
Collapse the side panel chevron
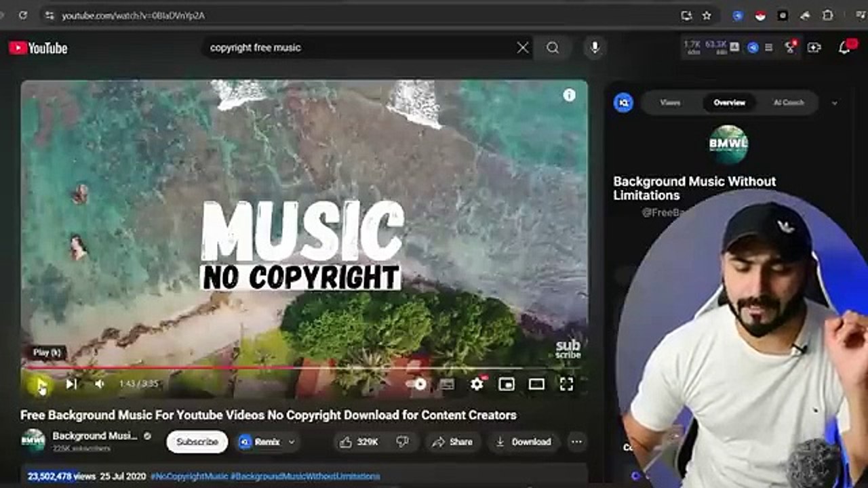coord(834,103)
